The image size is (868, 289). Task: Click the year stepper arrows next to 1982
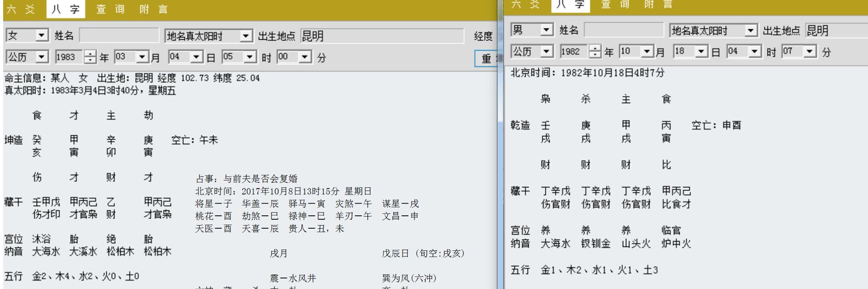(x=595, y=52)
